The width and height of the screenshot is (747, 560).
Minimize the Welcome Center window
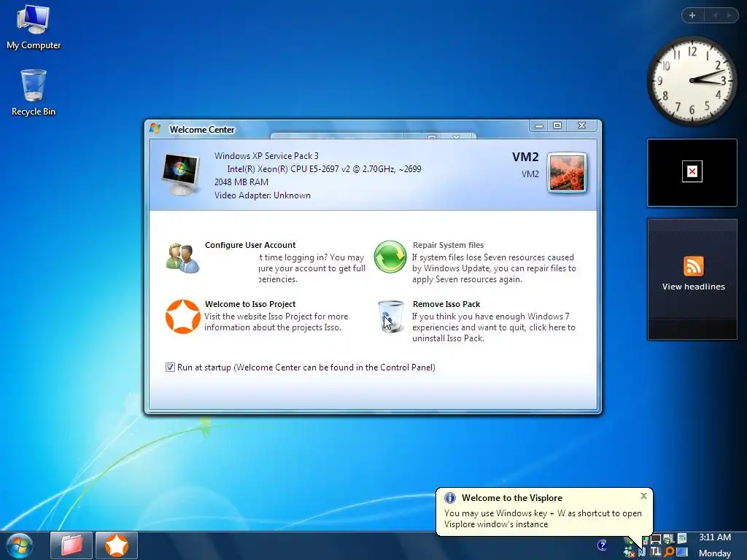pyautogui.click(x=539, y=125)
